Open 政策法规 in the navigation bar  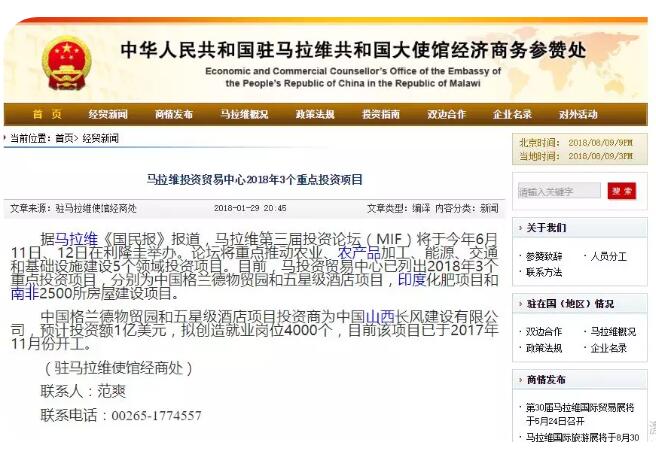315,114
